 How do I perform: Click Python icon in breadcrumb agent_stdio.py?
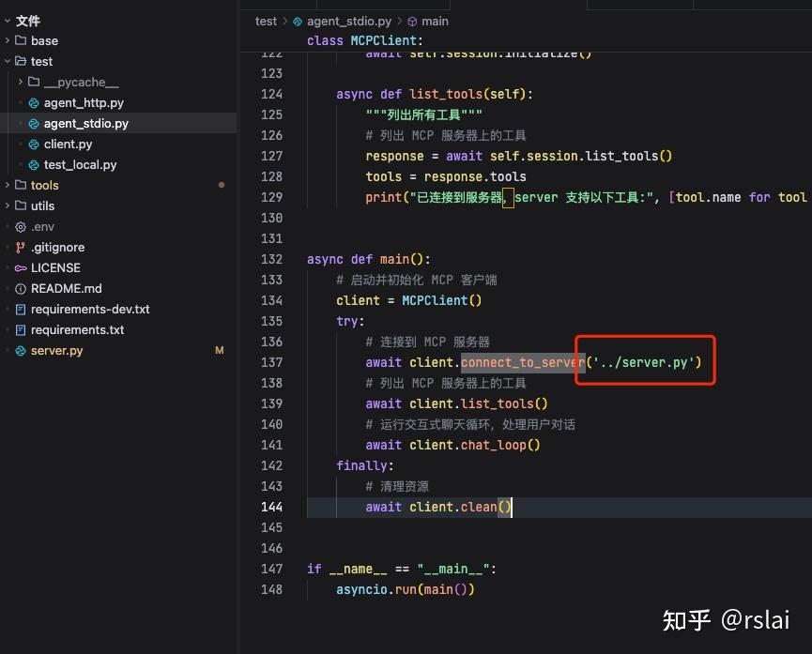click(x=298, y=22)
